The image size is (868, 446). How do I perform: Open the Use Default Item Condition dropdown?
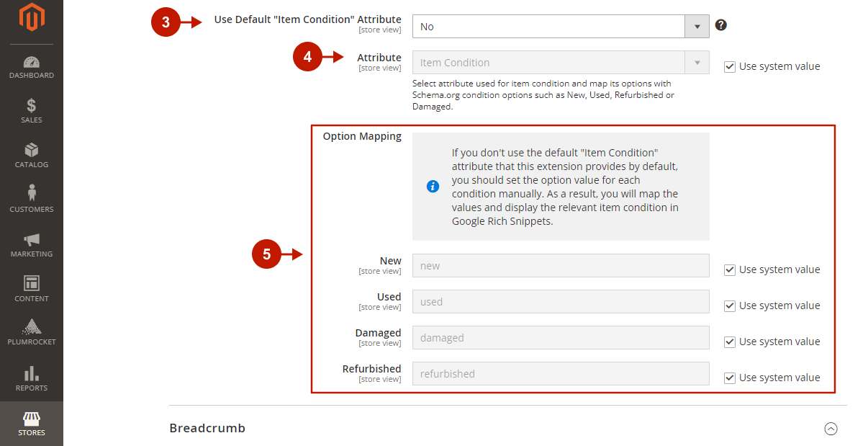coord(695,27)
